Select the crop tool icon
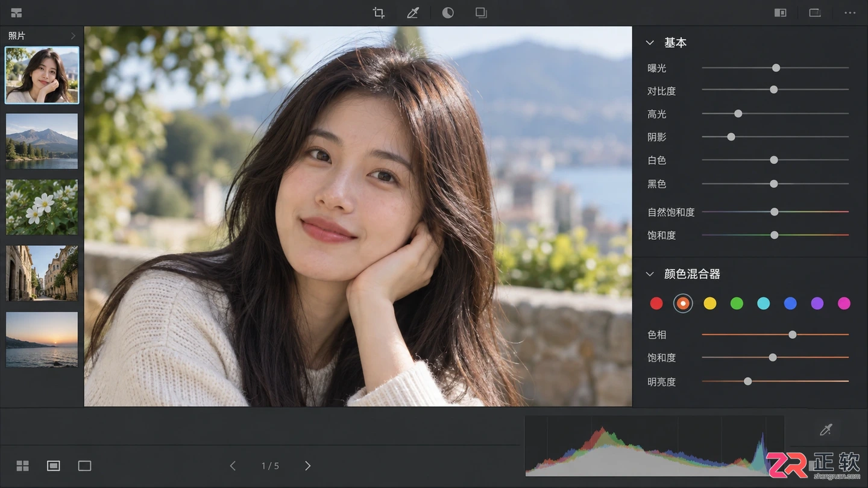The image size is (868, 488). point(379,13)
